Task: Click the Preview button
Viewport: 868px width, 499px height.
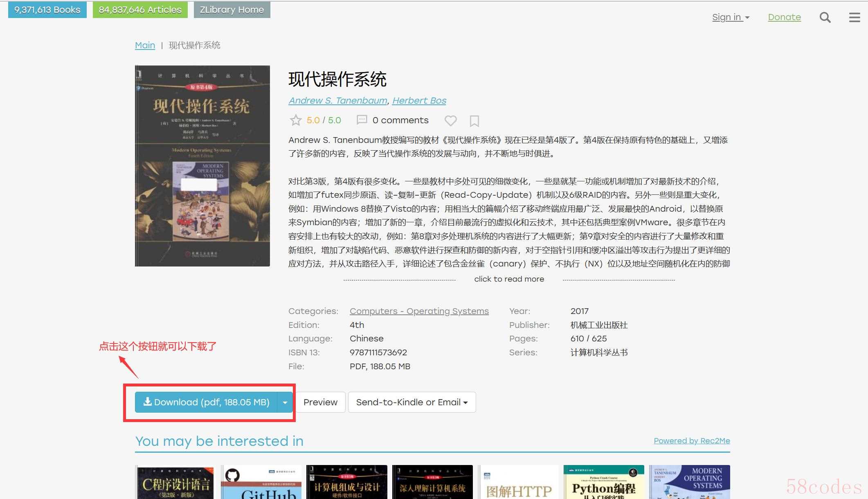Action: click(320, 402)
